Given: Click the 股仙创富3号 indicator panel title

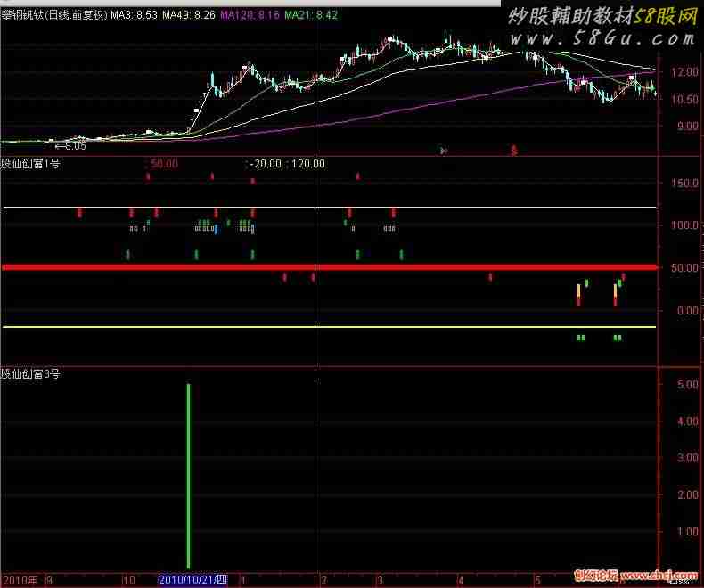Looking at the screenshot, I should point(30,373).
